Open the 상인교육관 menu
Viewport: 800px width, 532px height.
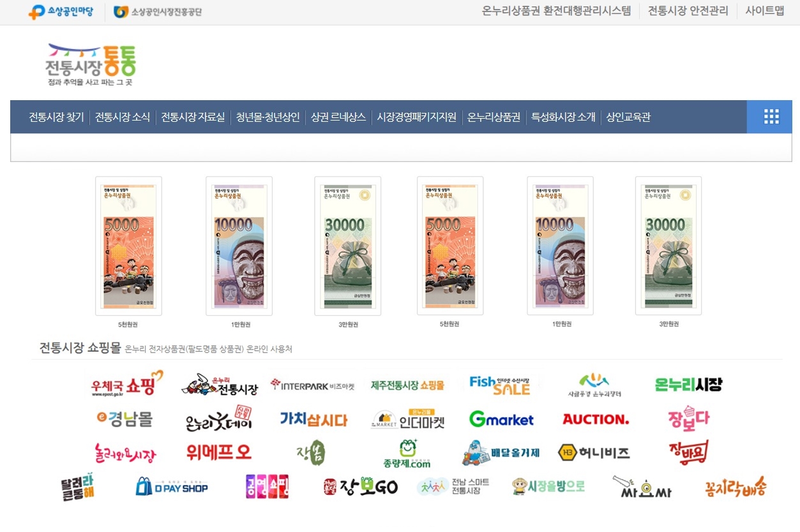628,117
